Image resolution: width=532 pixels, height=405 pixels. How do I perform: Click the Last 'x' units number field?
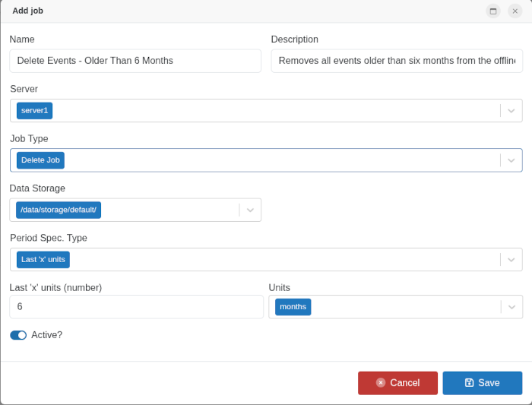click(136, 307)
